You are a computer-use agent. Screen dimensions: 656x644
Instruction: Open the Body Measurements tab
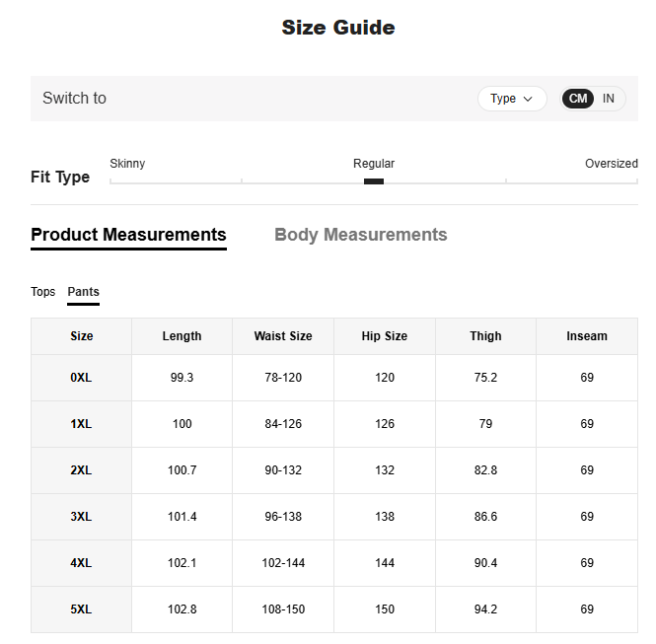360,235
